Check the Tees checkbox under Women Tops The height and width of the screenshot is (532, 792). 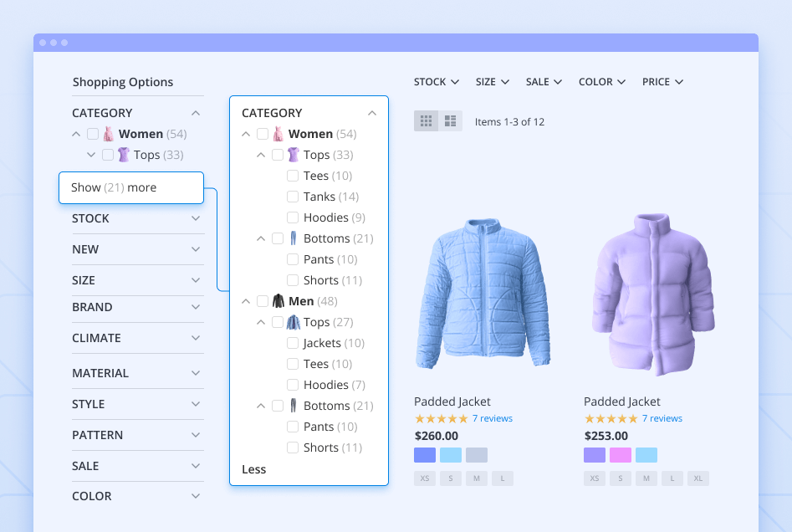(293, 176)
